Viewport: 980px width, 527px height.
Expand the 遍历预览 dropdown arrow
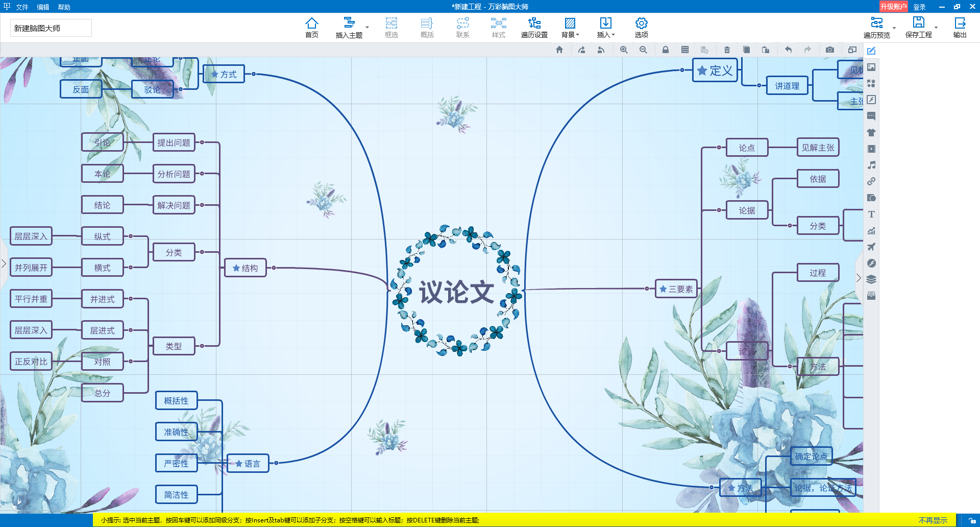click(x=894, y=28)
